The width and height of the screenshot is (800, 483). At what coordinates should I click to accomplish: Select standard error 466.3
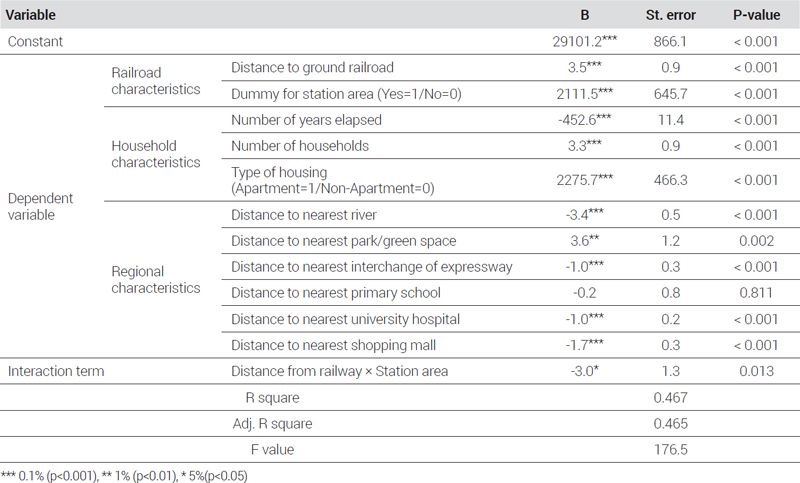pos(670,180)
